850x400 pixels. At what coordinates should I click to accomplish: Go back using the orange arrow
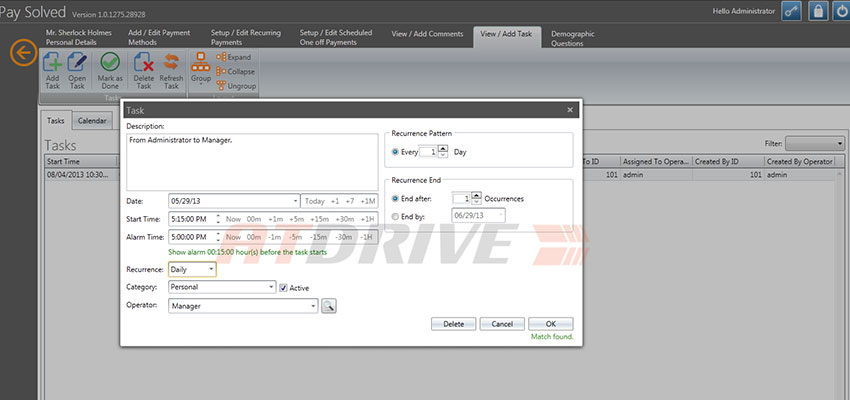[x=24, y=53]
